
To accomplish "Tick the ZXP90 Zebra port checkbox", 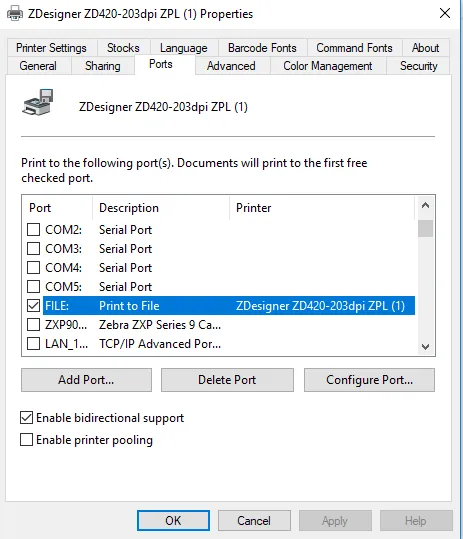I will (x=33, y=324).
